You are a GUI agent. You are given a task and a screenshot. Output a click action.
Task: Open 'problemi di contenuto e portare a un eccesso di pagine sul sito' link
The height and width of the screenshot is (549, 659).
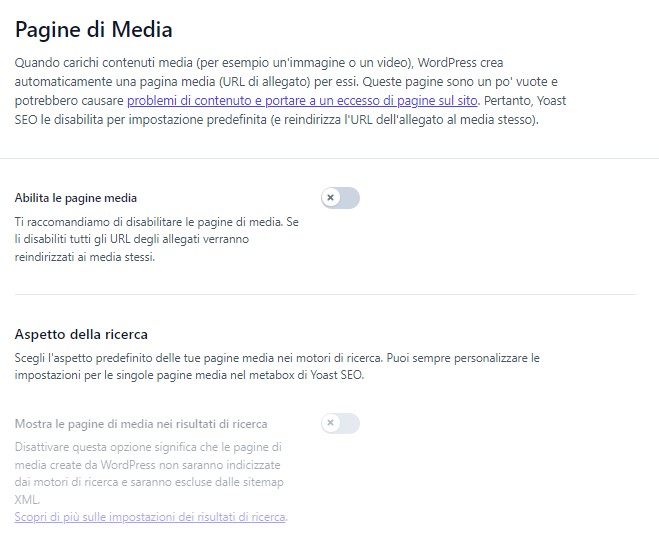click(302, 100)
